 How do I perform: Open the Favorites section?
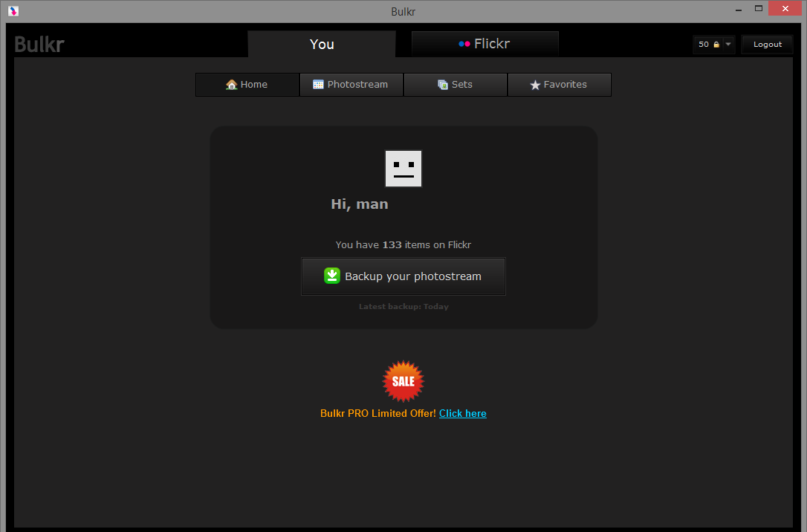560,85
